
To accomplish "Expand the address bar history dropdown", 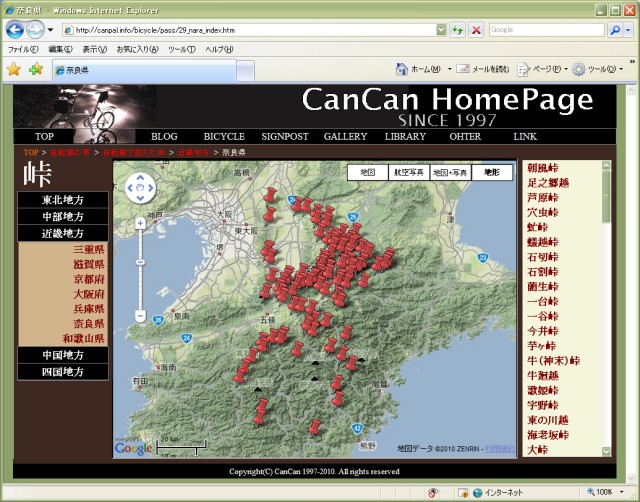I will (x=441, y=30).
